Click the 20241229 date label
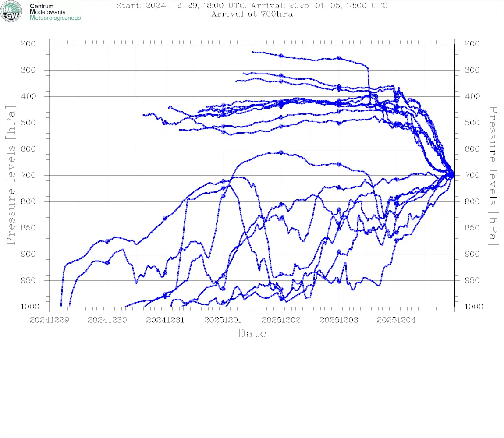 49,320
